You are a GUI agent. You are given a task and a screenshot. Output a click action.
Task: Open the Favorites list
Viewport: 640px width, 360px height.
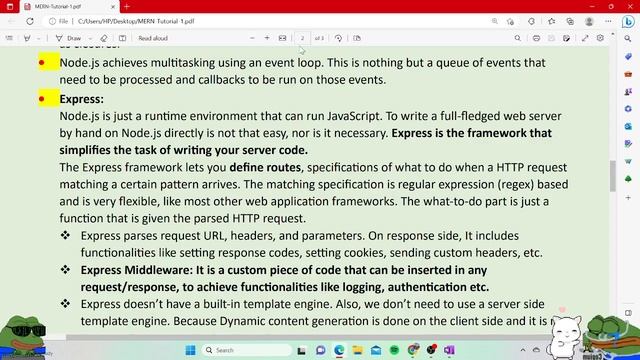[551, 21]
